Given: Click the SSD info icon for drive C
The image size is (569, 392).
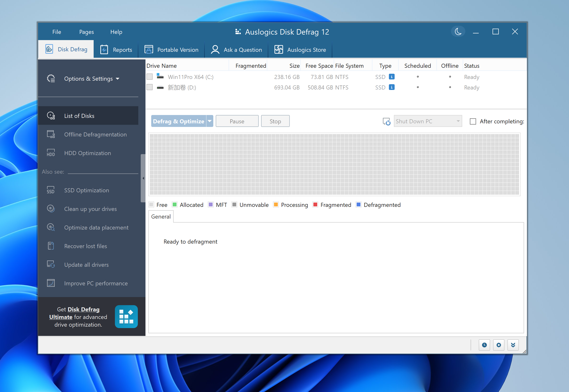Looking at the screenshot, I should pyautogui.click(x=392, y=77).
